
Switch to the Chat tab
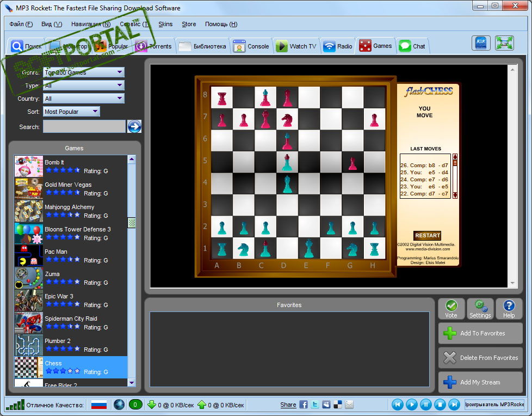point(412,46)
